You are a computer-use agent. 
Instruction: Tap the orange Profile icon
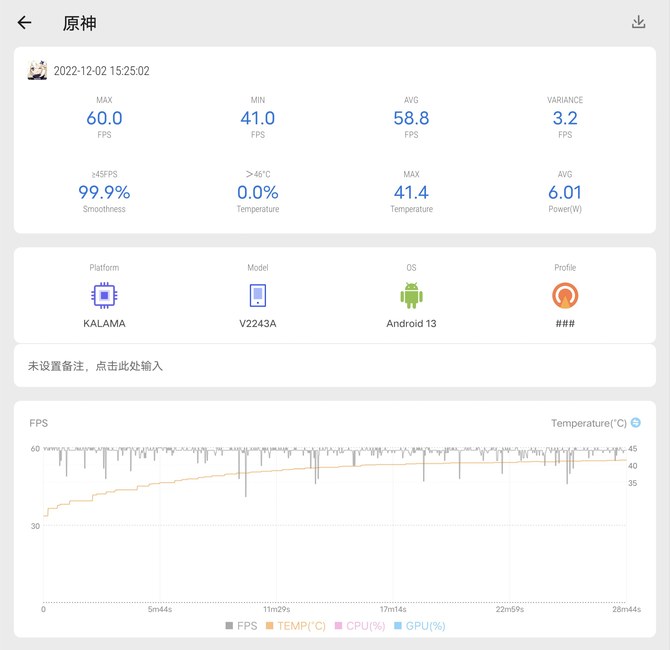click(565, 295)
